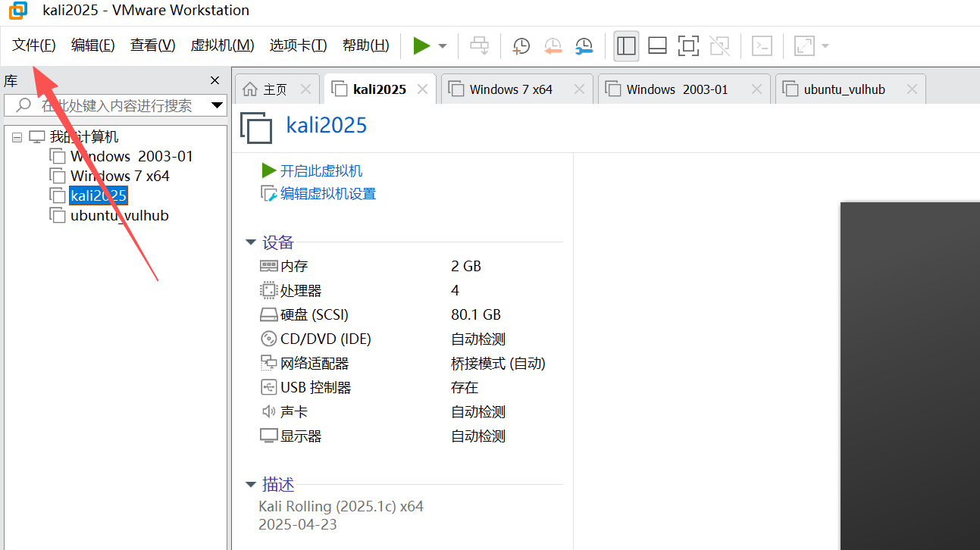The image size is (980, 550).
Task: Click the stretch guest display icon
Action: 803,45
